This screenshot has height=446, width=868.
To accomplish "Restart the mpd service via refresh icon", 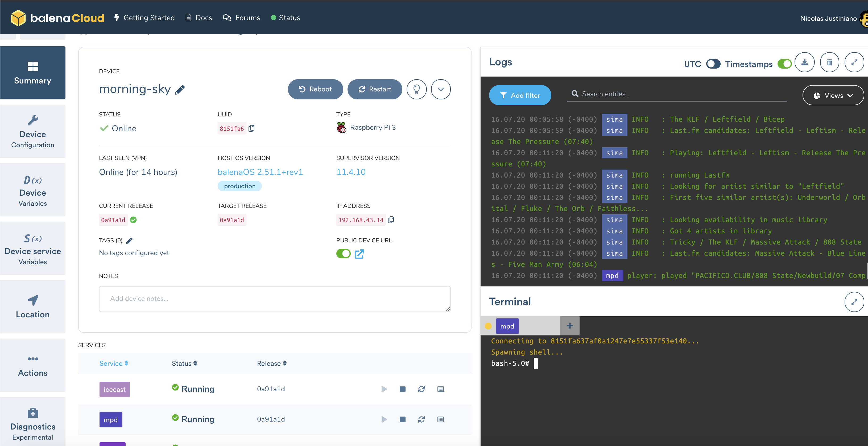I will tap(421, 419).
